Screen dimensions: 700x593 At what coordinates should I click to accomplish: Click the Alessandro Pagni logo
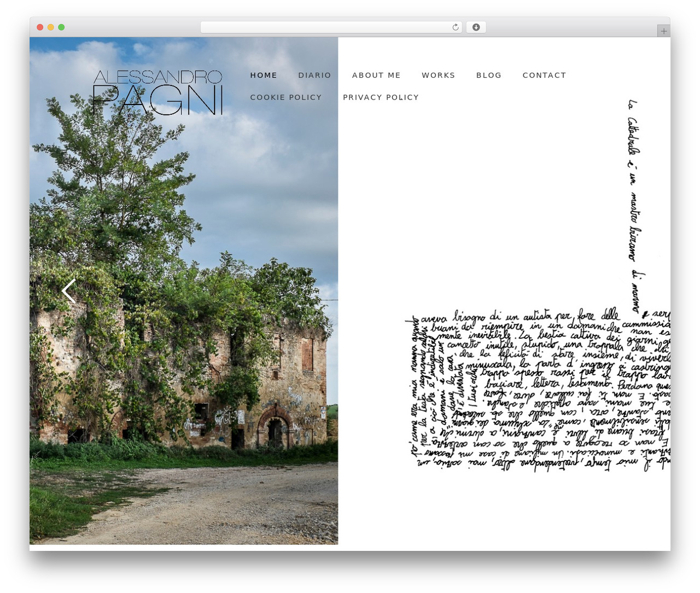157,92
